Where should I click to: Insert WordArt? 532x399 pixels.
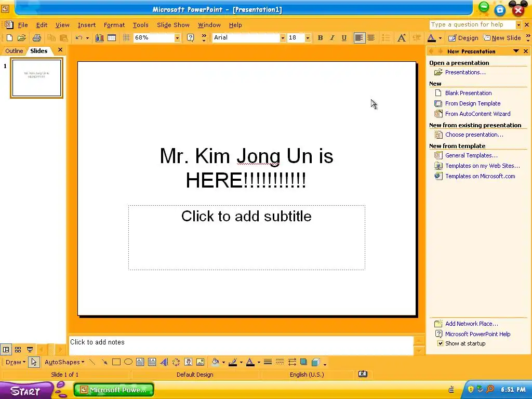164,362
